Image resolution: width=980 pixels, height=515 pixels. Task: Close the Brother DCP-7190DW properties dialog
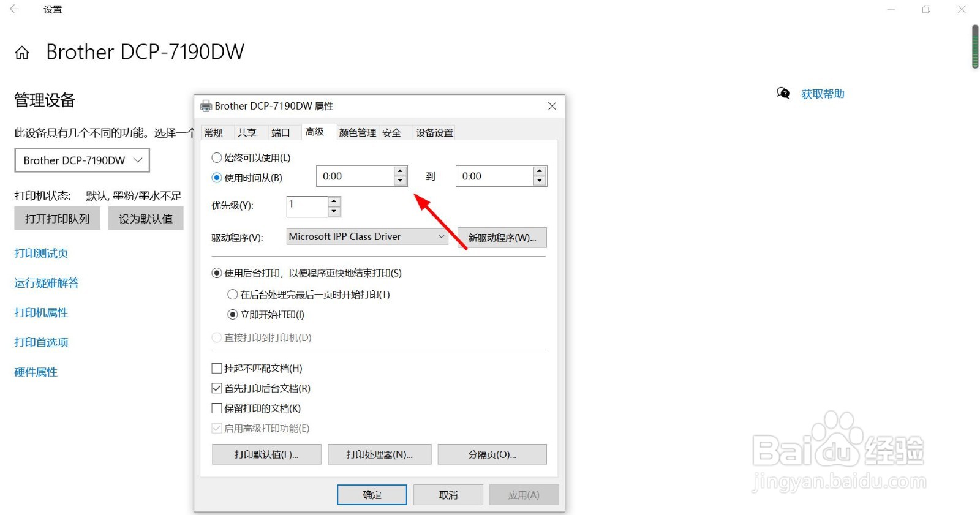[552, 106]
